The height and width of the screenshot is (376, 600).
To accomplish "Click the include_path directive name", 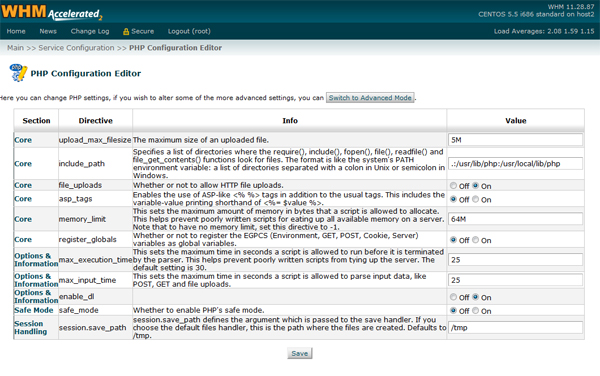I will [x=82, y=164].
